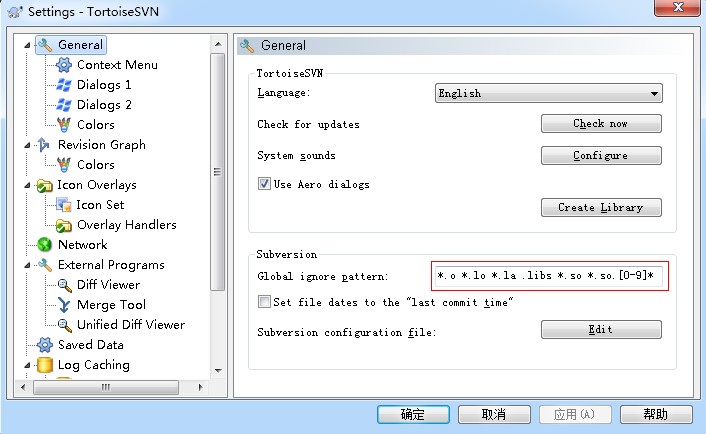Click the TortoiseSVN title bar icon
Viewport: 706px width, 434px height.
pos(15,12)
